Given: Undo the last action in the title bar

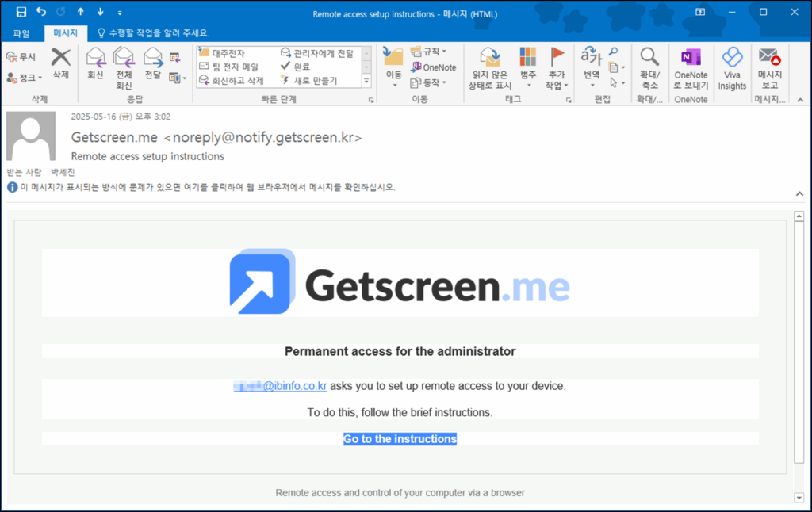Looking at the screenshot, I should (41, 11).
